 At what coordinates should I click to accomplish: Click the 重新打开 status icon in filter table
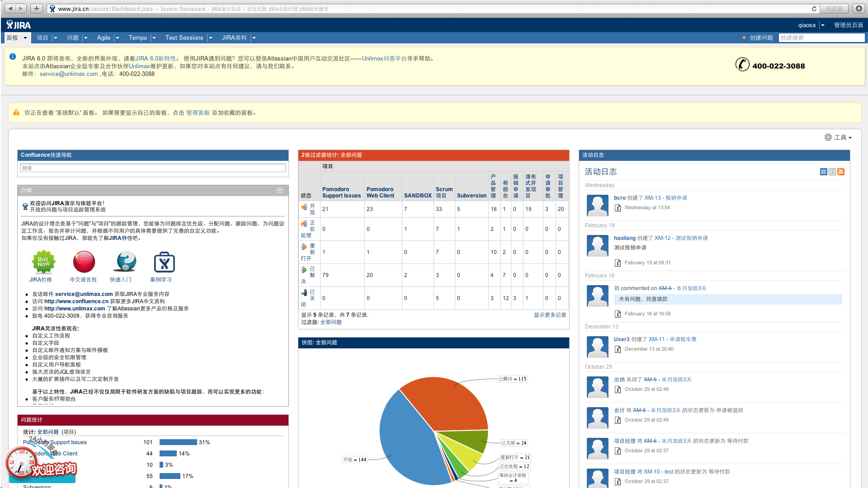(304, 247)
